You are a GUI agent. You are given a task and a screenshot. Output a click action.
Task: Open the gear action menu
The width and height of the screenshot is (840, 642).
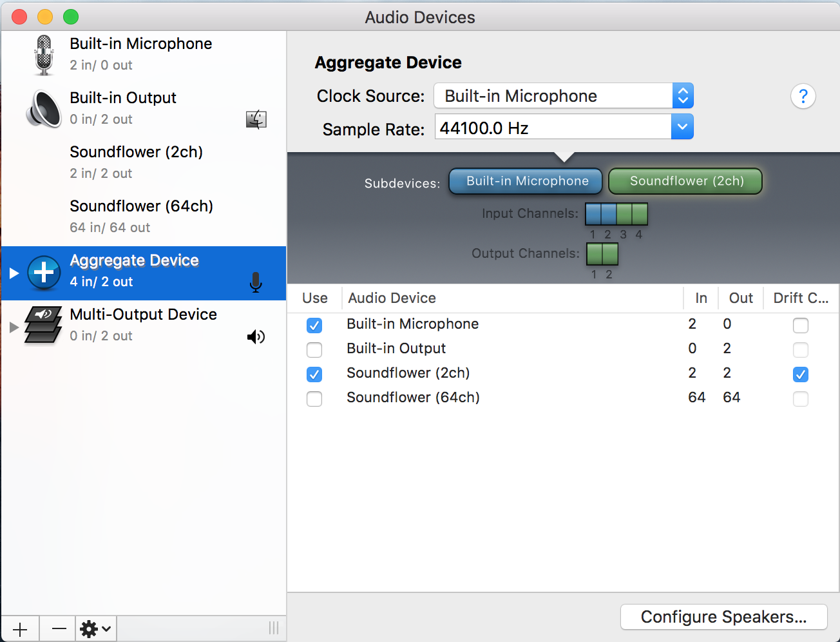point(96,629)
